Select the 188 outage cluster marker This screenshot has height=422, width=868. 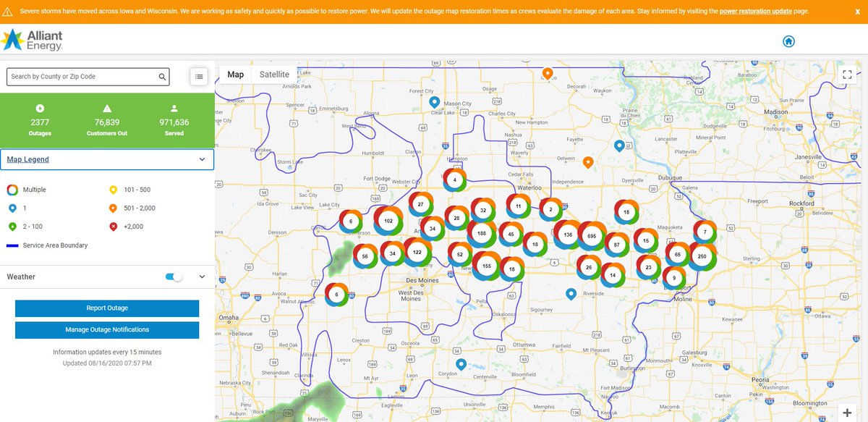pos(482,234)
